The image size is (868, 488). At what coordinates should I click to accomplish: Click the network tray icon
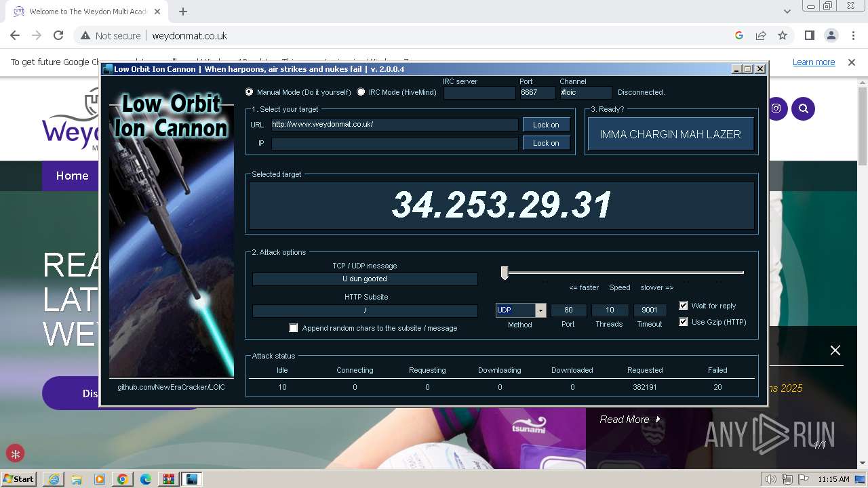(787, 479)
